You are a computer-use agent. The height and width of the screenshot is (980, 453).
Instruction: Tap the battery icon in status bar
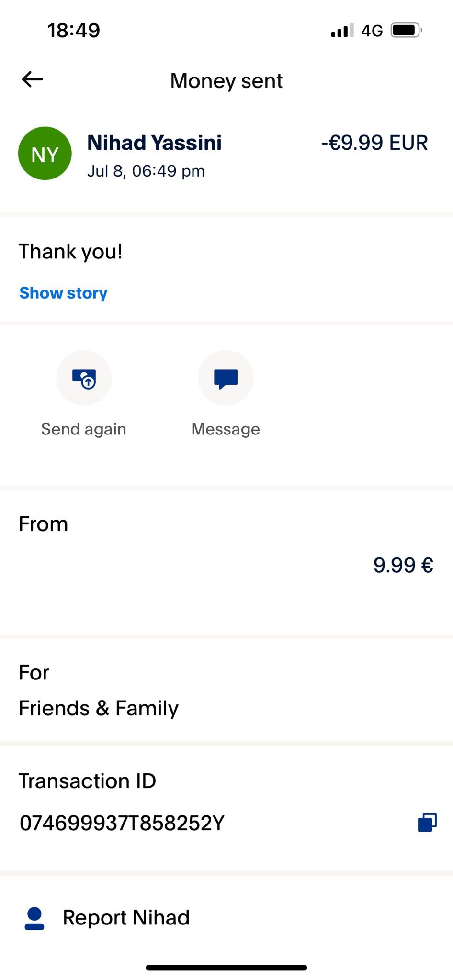coord(406,31)
